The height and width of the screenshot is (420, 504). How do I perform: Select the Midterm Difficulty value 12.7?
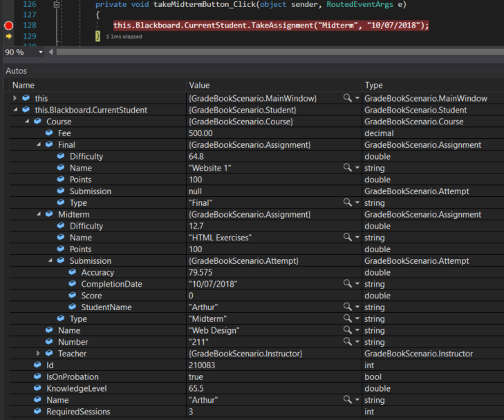click(196, 226)
